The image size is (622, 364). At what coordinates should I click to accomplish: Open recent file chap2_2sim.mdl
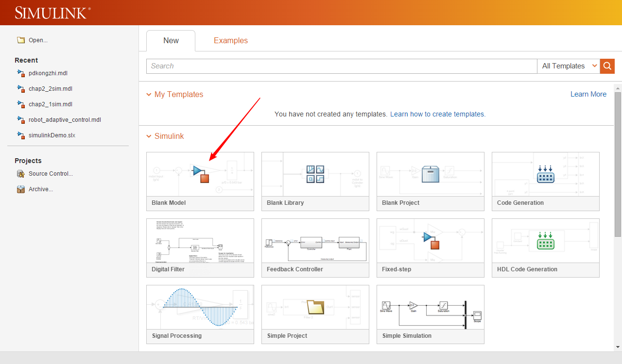coord(51,89)
